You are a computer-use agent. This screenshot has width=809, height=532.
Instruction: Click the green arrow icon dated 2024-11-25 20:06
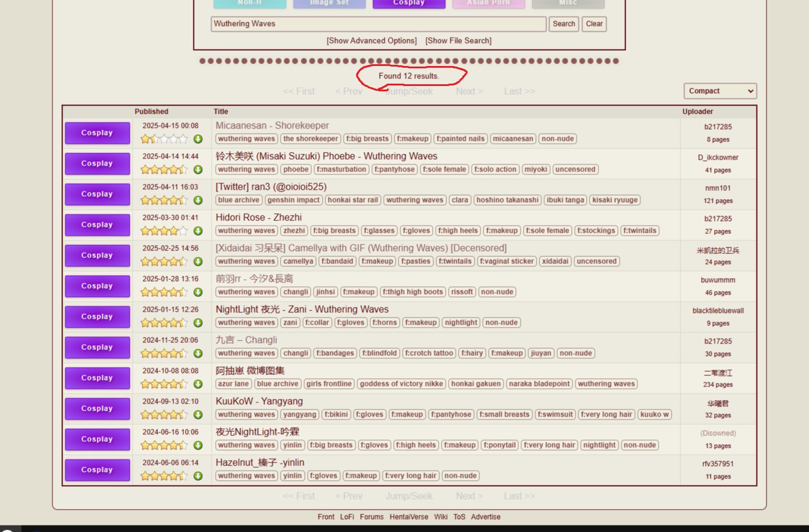[198, 353]
